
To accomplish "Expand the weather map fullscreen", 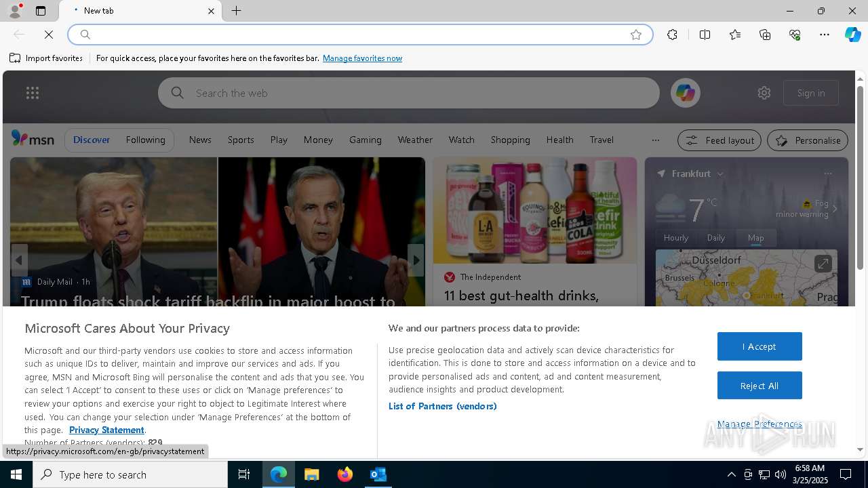I will (x=823, y=264).
